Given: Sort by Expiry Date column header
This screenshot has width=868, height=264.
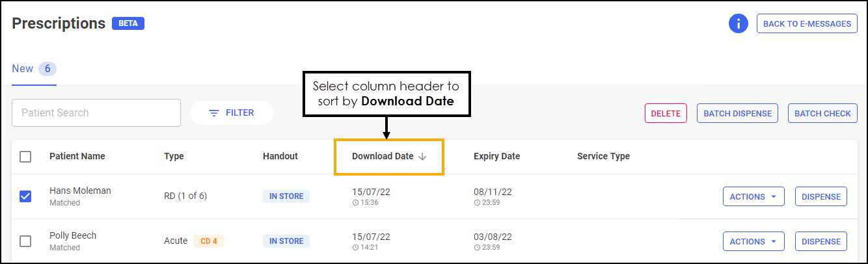Looking at the screenshot, I should [496, 157].
